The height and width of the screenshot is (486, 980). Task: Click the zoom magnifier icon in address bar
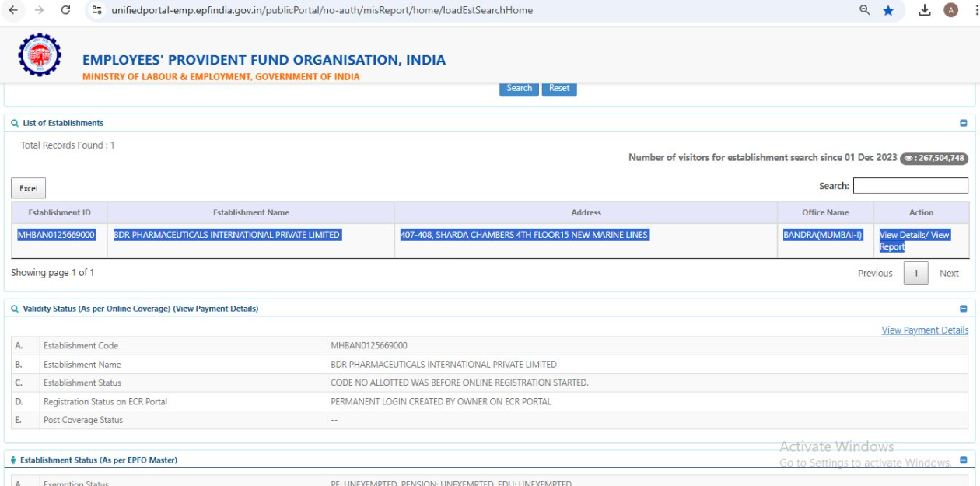(x=865, y=10)
